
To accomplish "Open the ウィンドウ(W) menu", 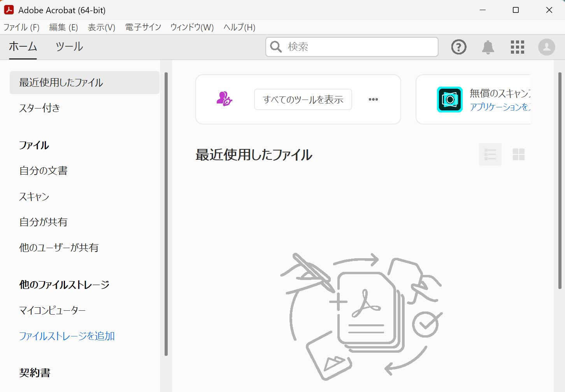I will point(192,27).
